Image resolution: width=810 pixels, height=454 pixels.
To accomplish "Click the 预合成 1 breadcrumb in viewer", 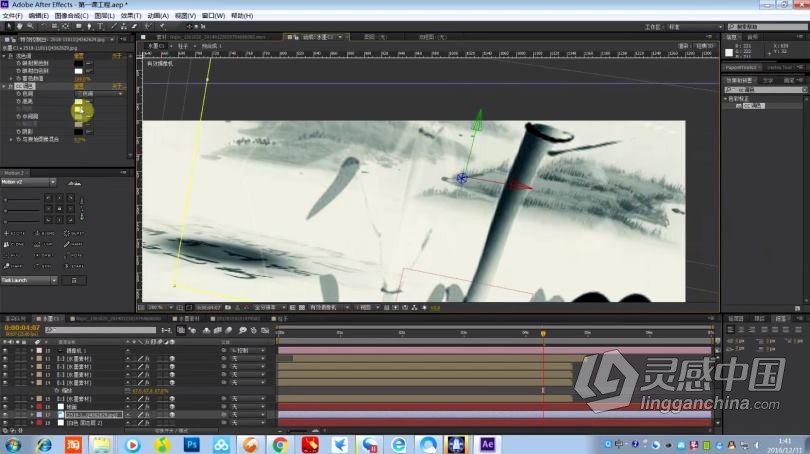I will [212, 46].
